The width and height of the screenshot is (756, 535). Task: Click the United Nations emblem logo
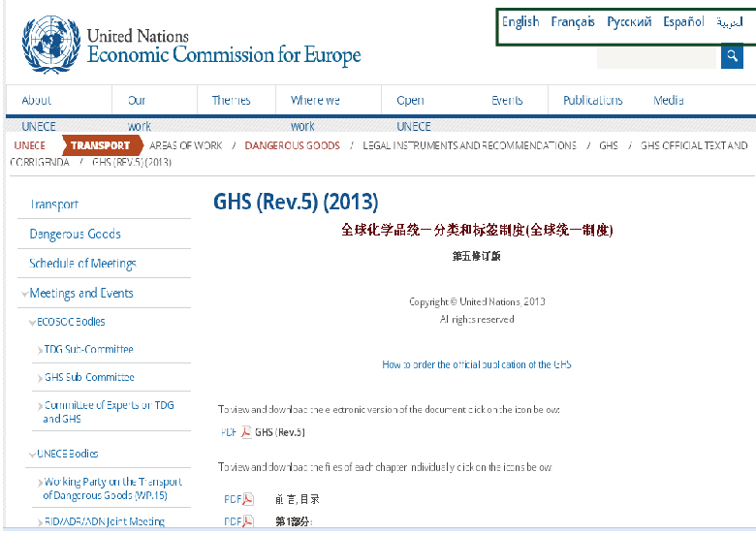(x=48, y=45)
